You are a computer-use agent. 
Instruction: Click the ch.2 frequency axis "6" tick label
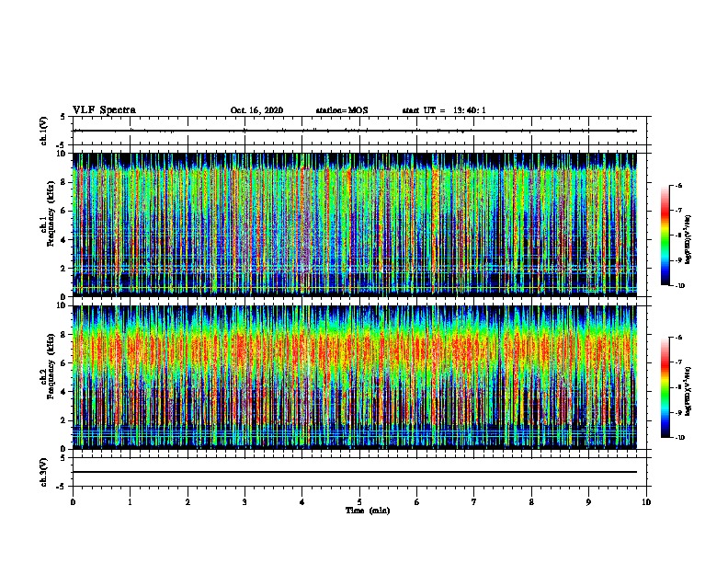tap(63, 363)
